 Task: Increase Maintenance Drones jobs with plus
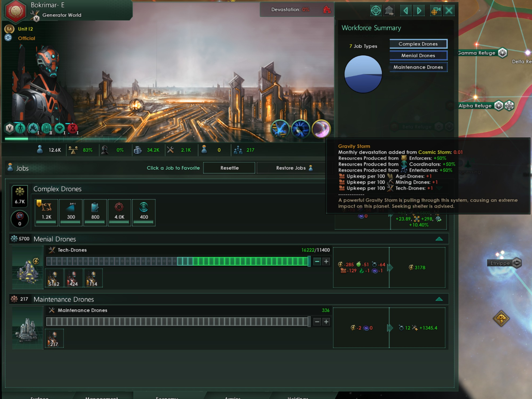pos(326,322)
